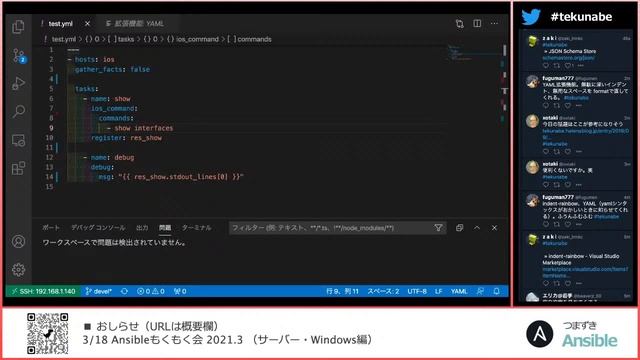This screenshot has width=640, height=360.
Task: Click the devel* branch in status bar
Action: coord(98,291)
